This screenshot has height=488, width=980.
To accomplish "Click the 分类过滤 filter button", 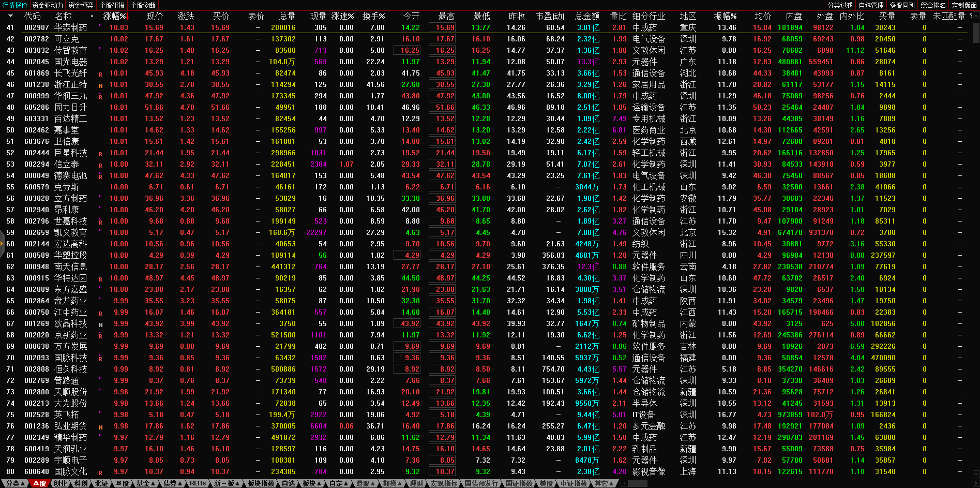I will 840,5.
